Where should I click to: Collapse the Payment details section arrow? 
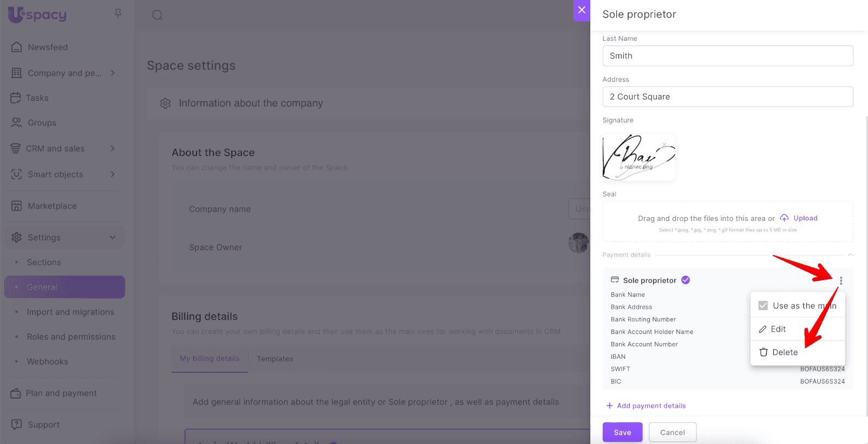[850, 255]
